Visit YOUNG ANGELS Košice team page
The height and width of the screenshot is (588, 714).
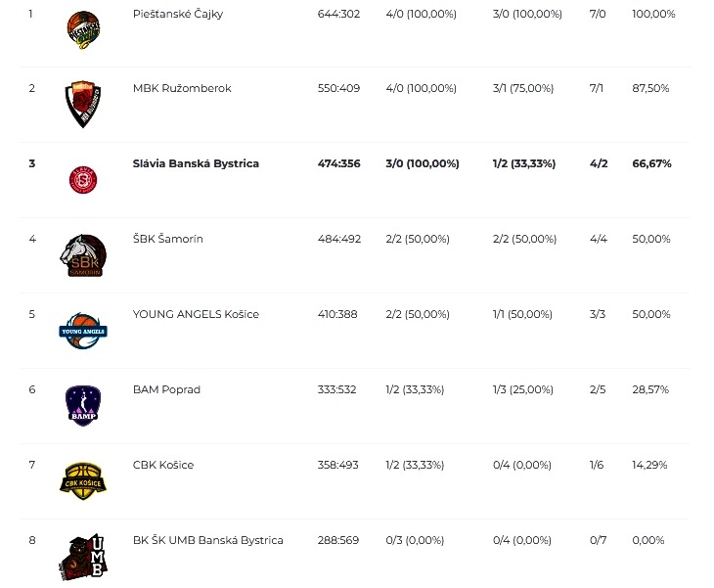coord(196,314)
